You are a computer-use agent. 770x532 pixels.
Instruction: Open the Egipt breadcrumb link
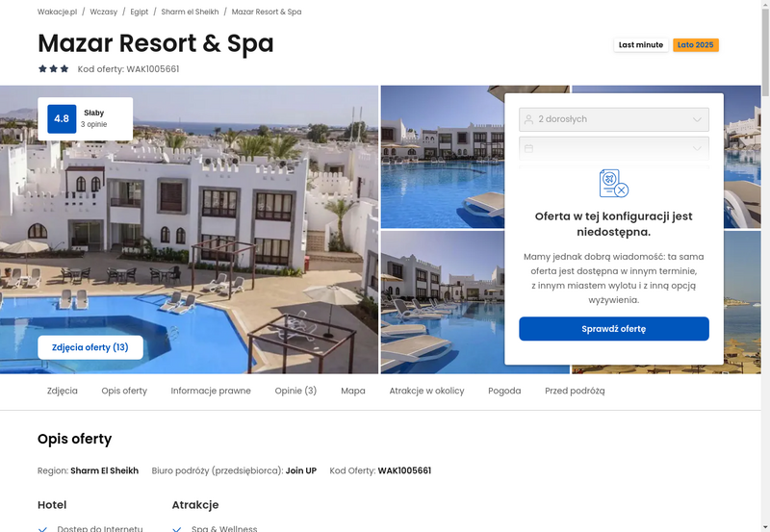[x=139, y=12]
